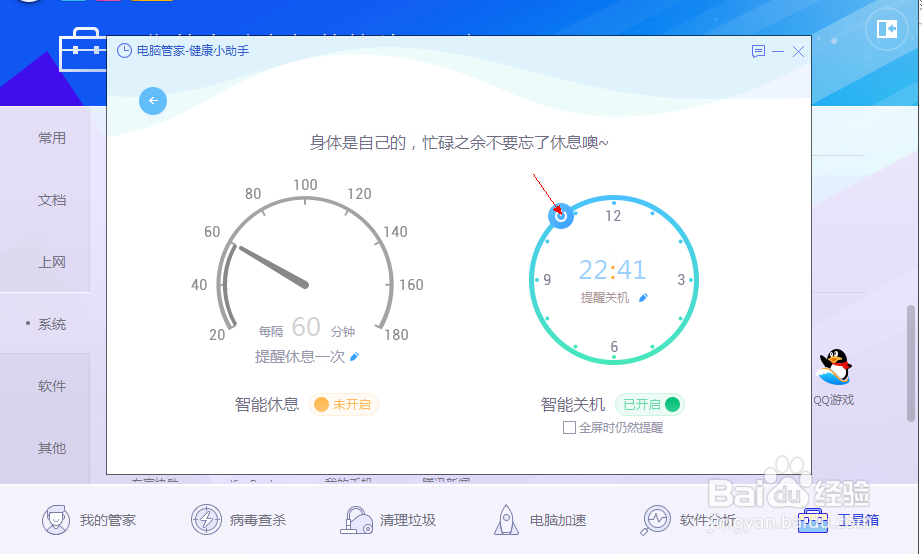Click the 清理垃圾 vacuum icon
This screenshot has width=922, height=554.
356,520
